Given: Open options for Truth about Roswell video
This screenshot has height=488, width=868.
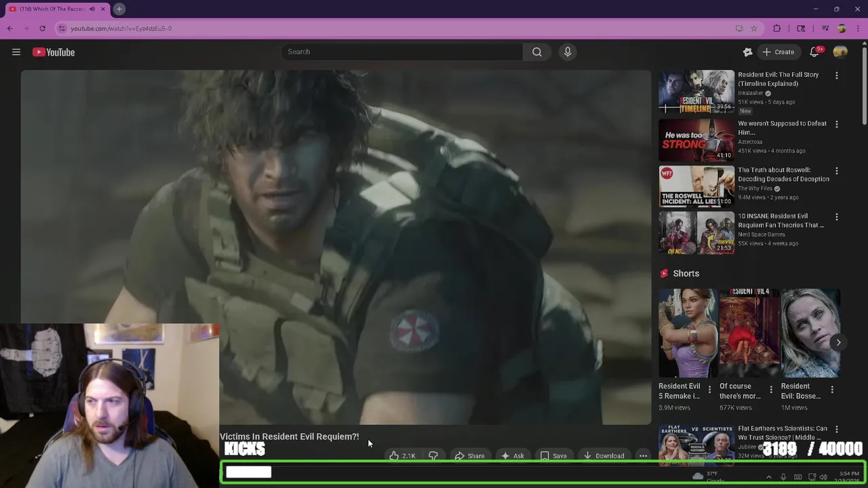Looking at the screenshot, I should coord(836,171).
